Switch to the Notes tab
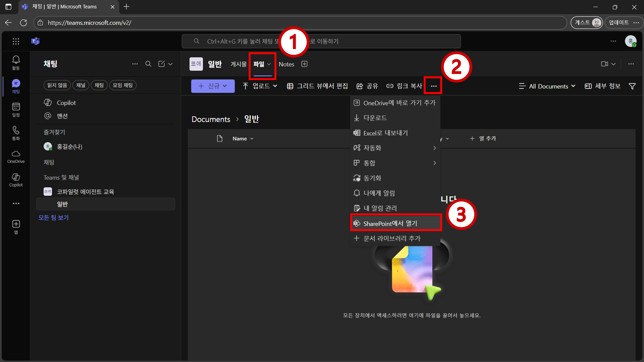 286,64
